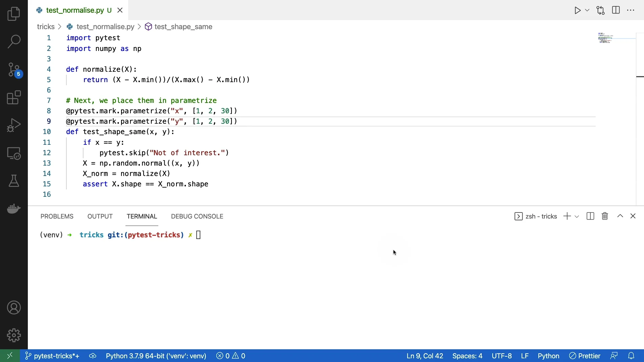Open Remote Explorer view
Viewport: 644px width, 362px height.
tap(14, 154)
